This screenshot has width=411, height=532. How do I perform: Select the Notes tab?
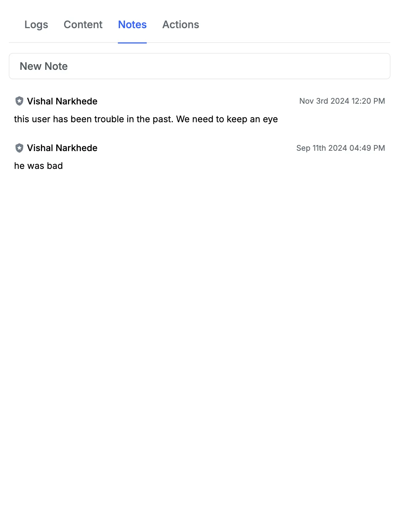point(132,25)
